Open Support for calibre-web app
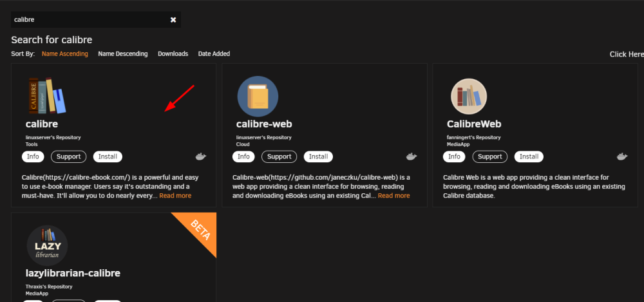 (x=279, y=156)
